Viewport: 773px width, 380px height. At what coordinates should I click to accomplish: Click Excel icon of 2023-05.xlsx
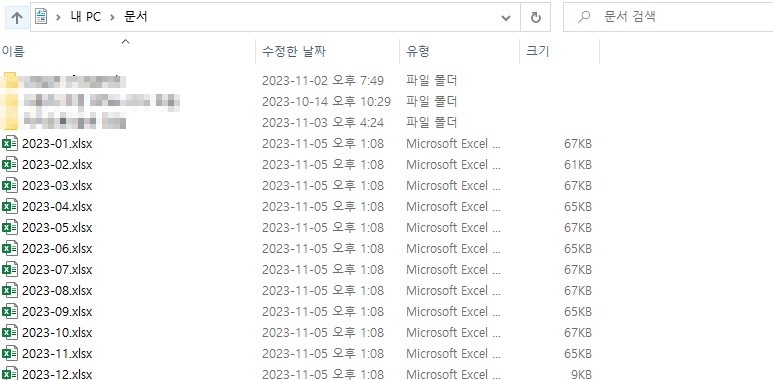pos(10,228)
